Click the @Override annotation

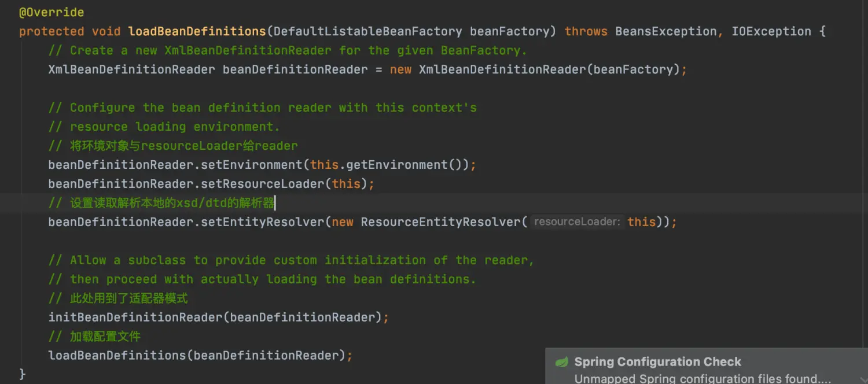tap(52, 12)
